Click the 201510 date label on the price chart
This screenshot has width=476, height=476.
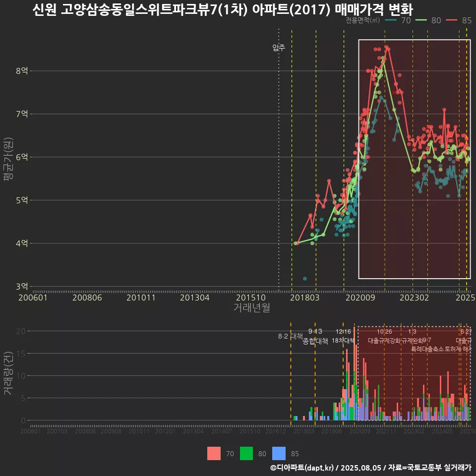coord(251,297)
